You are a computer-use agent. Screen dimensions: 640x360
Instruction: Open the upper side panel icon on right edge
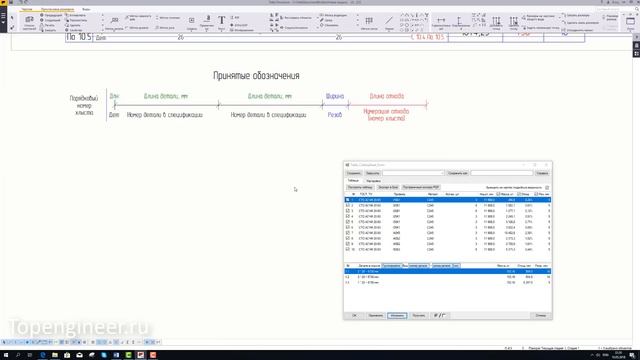point(636,46)
